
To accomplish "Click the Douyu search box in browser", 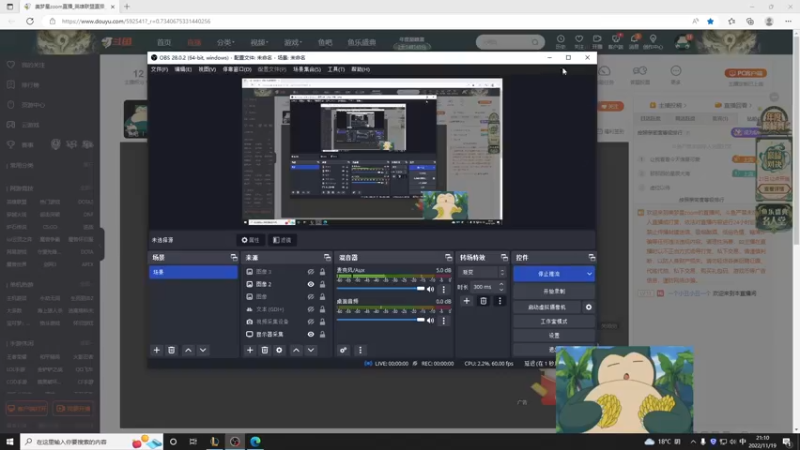I will (x=505, y=42).
